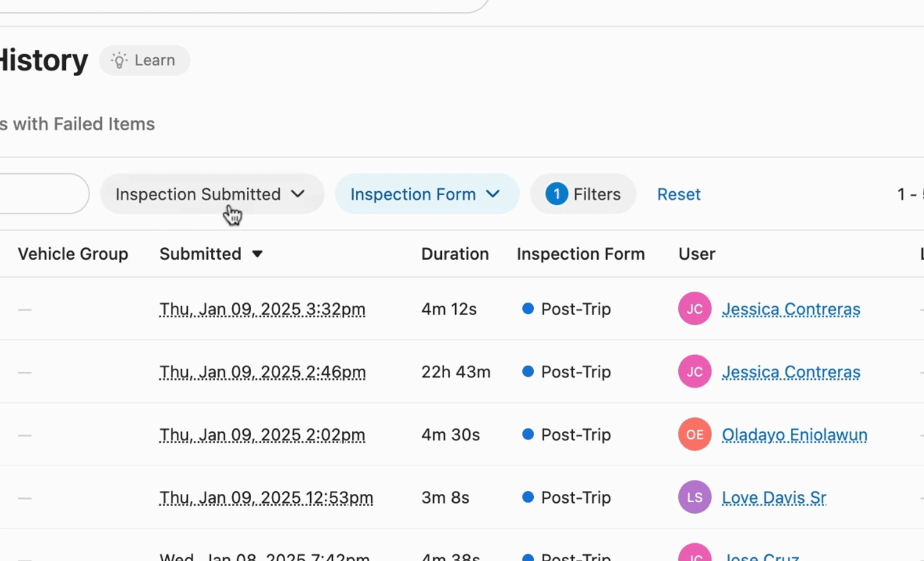Click the LS avatar for Love Davis Sr

(x=694, y=497)
